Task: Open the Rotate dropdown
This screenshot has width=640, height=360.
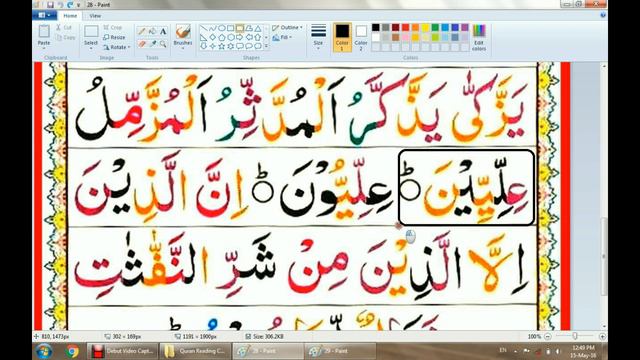Action: pyautogui.click(x=117, y=47)
